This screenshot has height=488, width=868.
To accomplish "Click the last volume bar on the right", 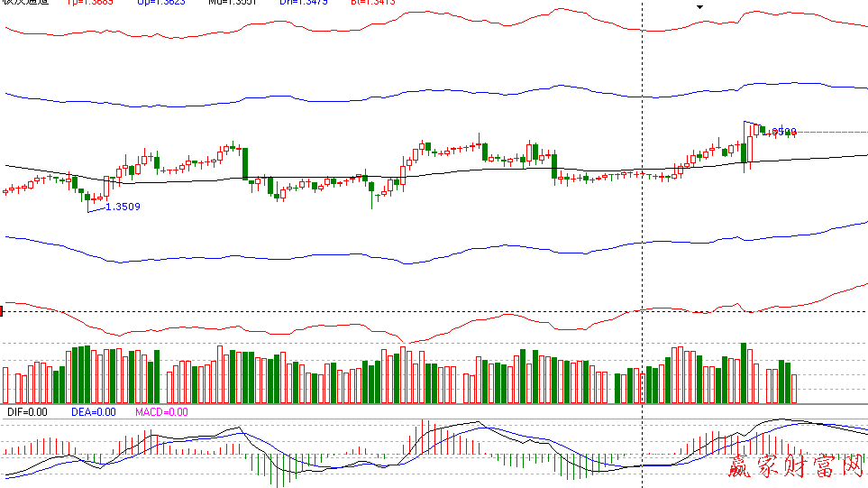I will (x=794, y=388).
